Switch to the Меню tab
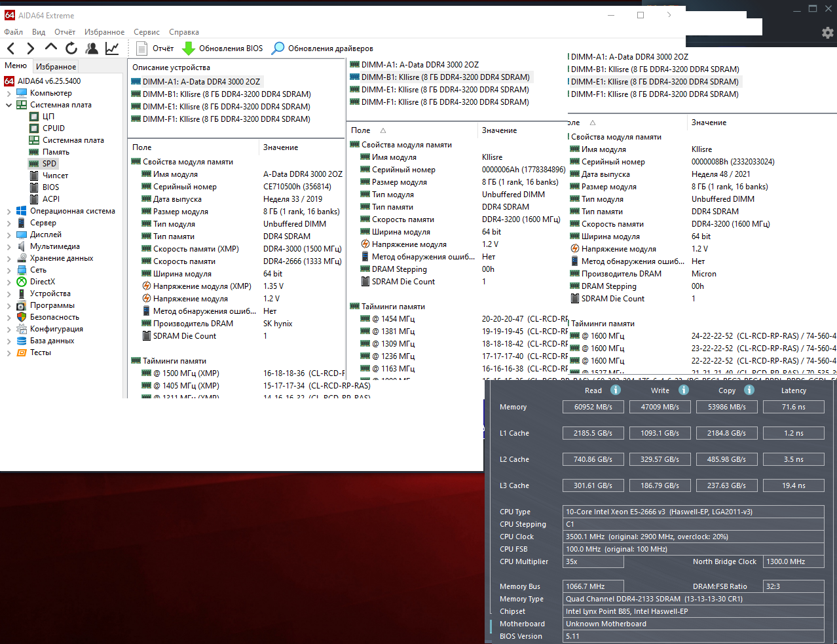Screen dimensions: 837x644 click(x=16, y=66)
